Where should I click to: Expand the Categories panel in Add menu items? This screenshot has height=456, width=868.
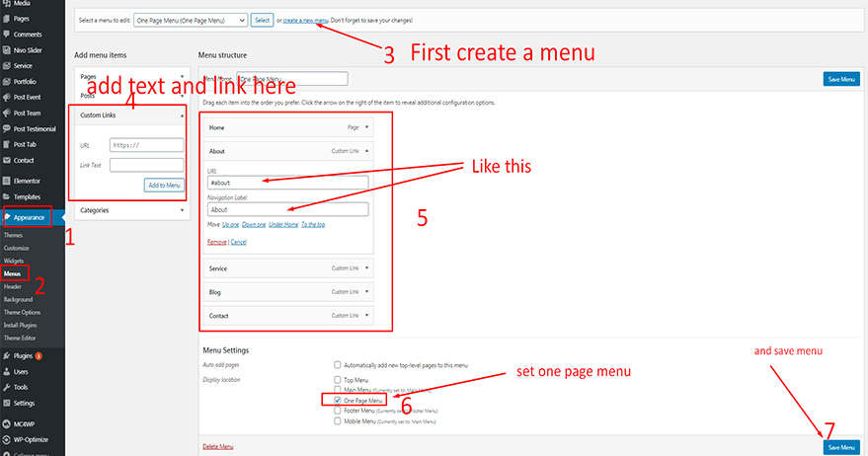183,210
